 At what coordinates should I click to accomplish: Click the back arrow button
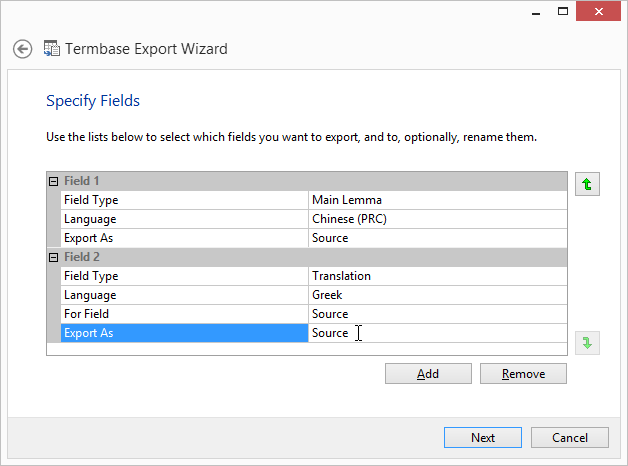click(x=23, y=49)
